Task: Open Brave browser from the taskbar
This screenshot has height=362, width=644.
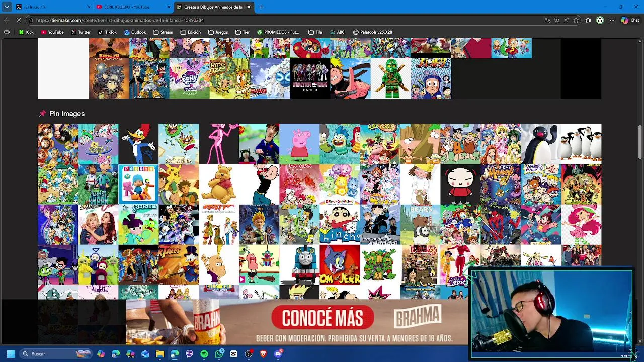Action: [x=263, y=354]
